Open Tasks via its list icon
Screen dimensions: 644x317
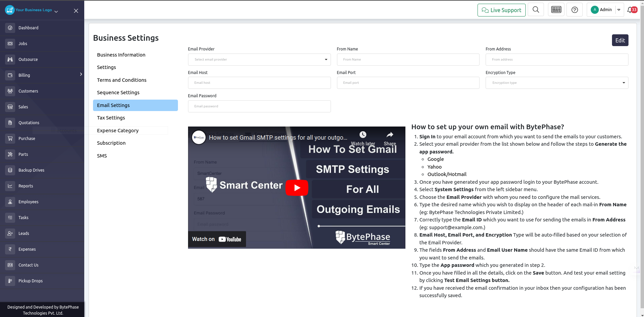pos(10,218)
